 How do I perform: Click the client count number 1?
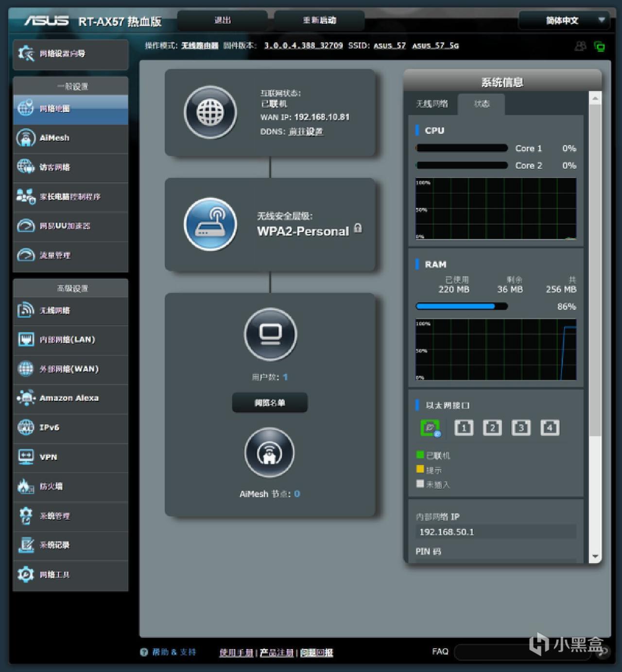tap(285, 377)
